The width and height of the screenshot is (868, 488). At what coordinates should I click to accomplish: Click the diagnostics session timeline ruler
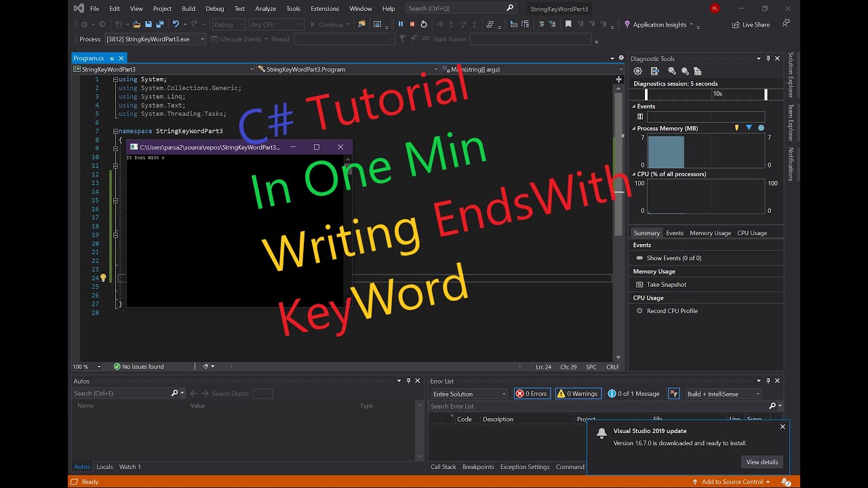pos(706,94)
